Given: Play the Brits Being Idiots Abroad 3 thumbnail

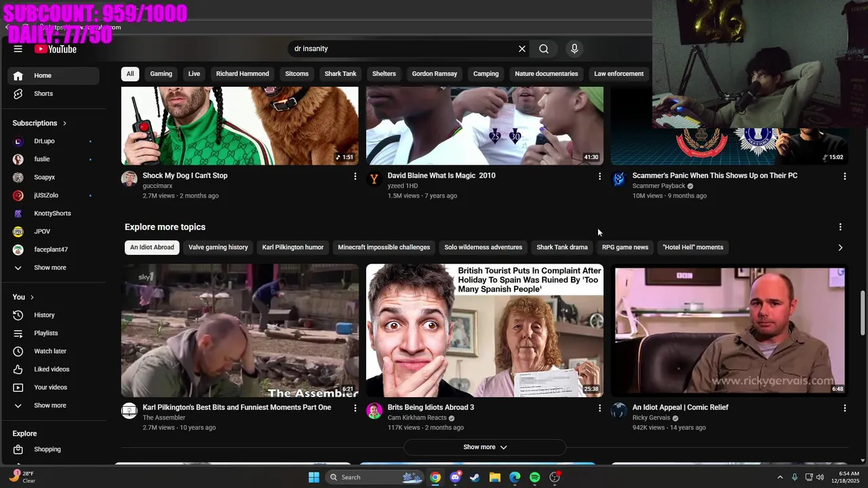Looking at the screenshot, I should [485, 330].
